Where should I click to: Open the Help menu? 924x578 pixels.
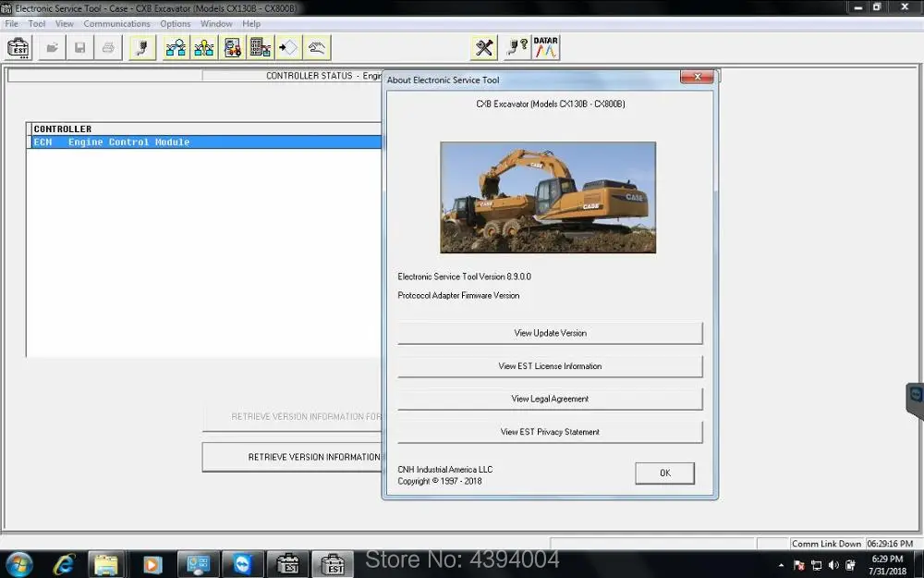click(251, 24)
